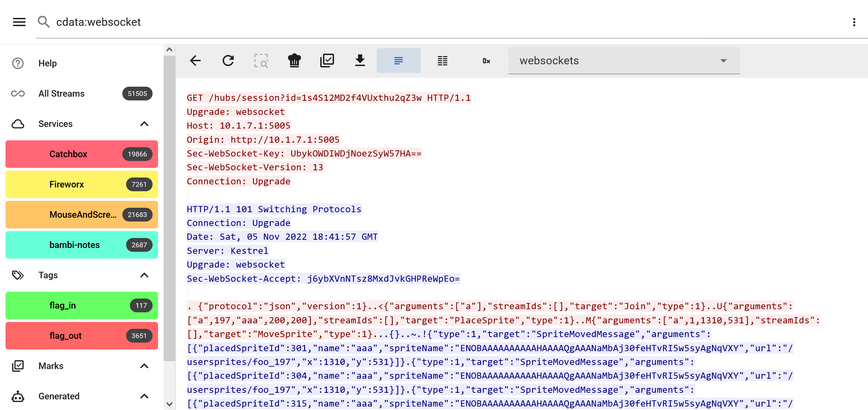Screen dimensions: 868x410
Task: Switch to side-by-side column view
Action: (442, 61)
